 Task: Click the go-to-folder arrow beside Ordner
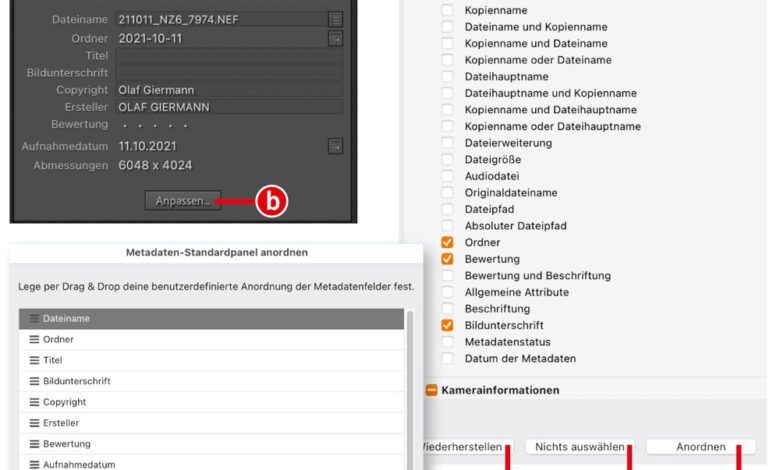coord(336,38)
